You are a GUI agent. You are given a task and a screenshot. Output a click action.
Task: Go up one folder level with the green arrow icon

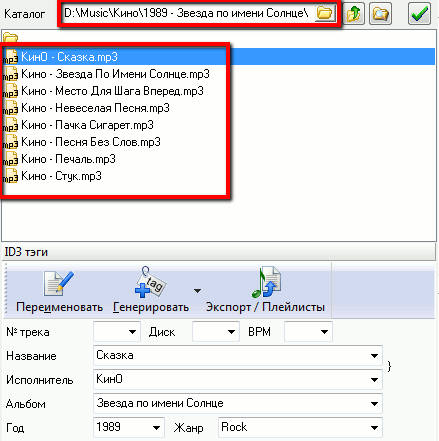(354, 14)
